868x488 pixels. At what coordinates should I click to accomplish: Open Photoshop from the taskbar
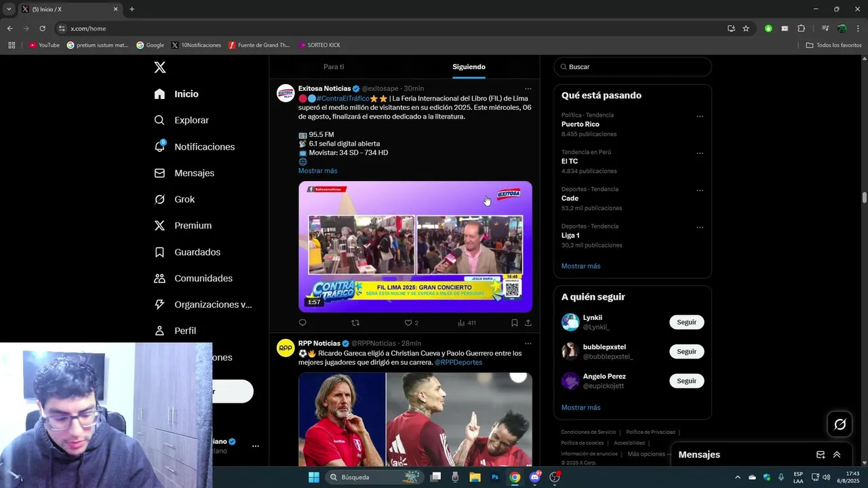(x=495, y=477)
